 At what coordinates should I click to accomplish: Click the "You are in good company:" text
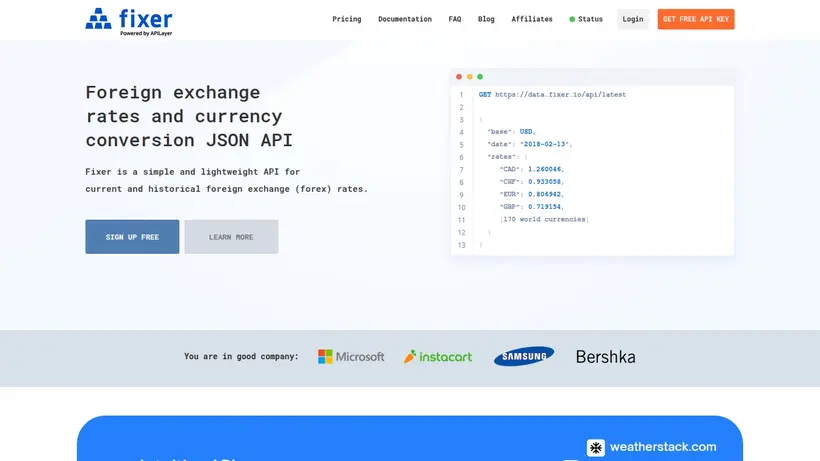[241, 356]
